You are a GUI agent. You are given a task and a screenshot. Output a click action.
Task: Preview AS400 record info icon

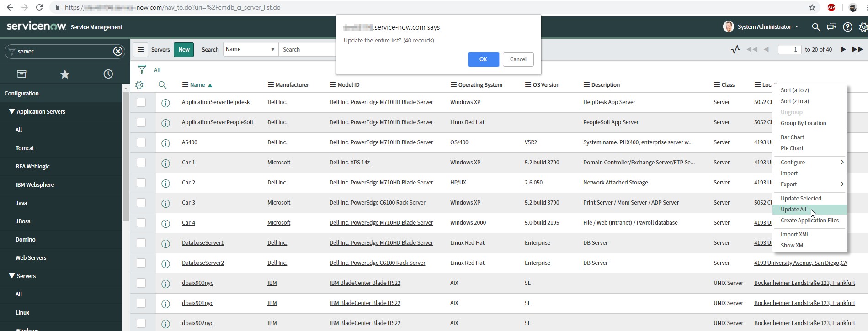point(165,143)
